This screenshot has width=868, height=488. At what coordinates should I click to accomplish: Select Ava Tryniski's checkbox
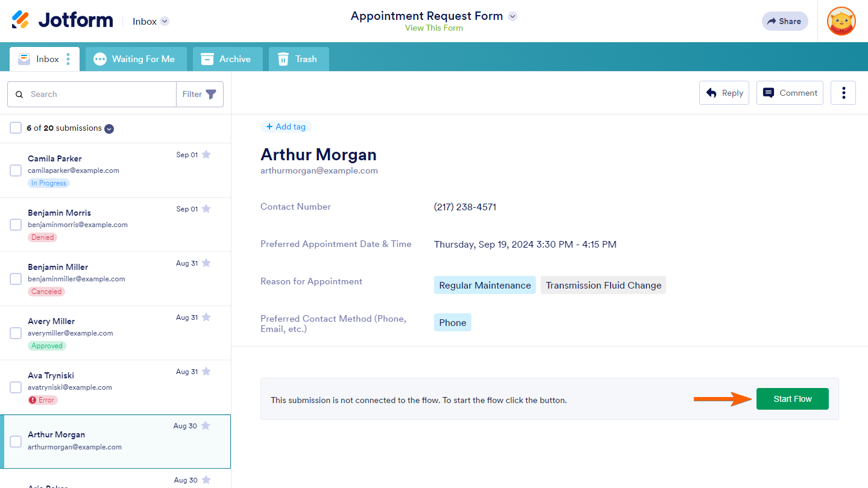[16, 387]
